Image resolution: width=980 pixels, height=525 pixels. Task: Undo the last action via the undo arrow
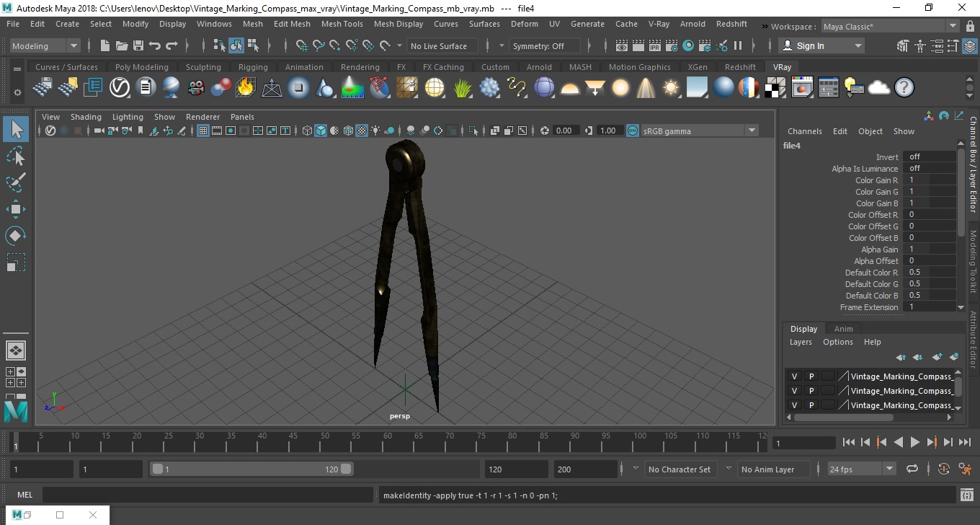pos(155,45)
